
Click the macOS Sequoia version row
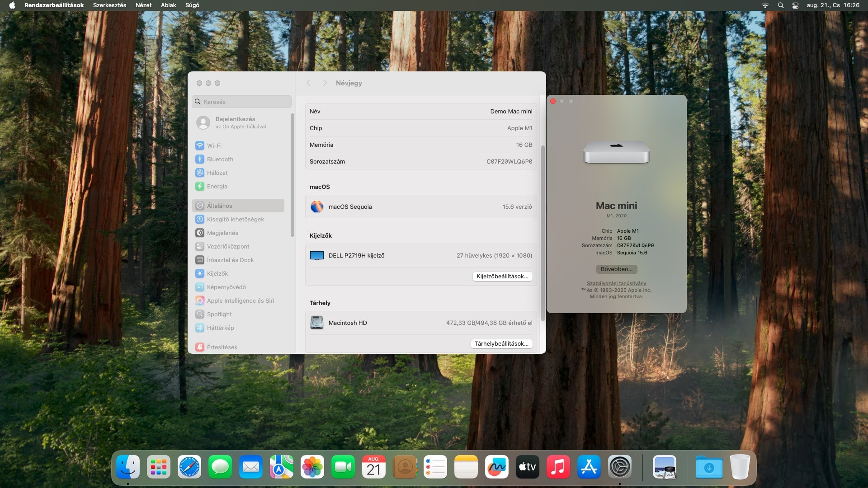click(420, 206)
